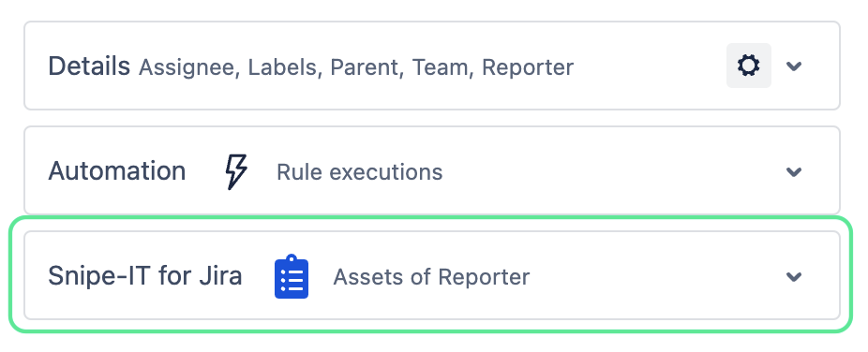Click Assignee in the Details summary
This screenshot has height=352, width=868.
[x=188, y=67]
